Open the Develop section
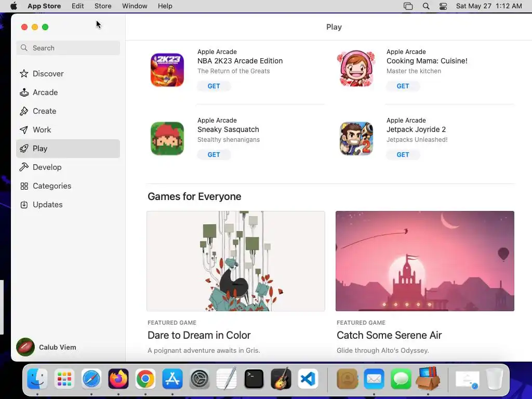Image resolution: width=532 pixels, height=399 pixels. [68, 167]
